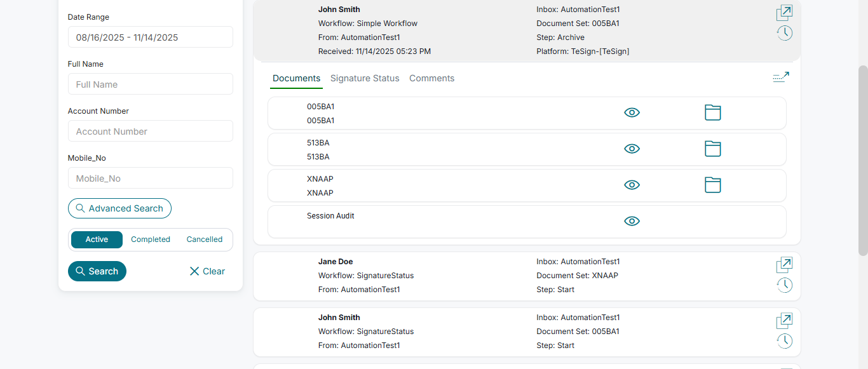Switch to the Comments tab
The image size is (868, 369).
(431, 78)
